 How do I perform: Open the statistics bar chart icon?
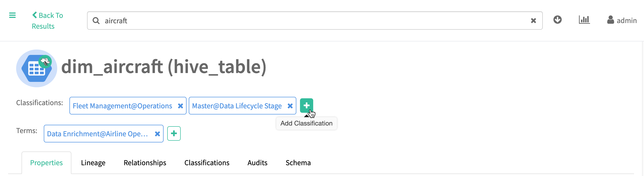tap(584, 20)
